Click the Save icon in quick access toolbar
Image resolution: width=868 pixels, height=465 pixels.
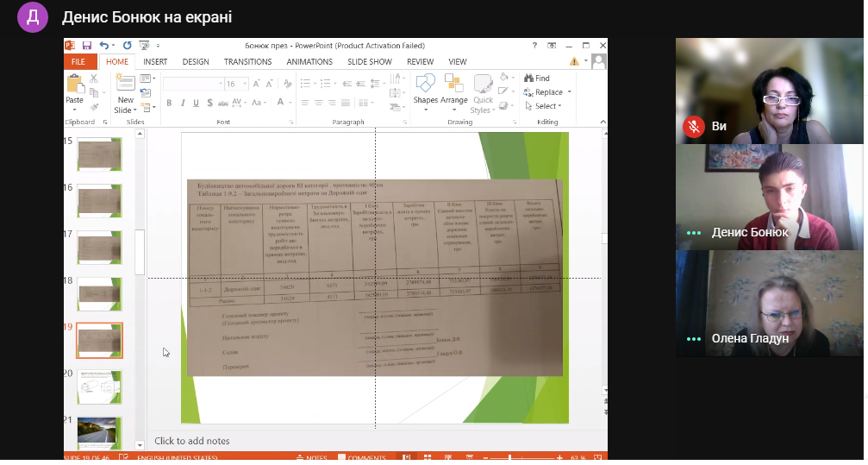coord(86,46)
